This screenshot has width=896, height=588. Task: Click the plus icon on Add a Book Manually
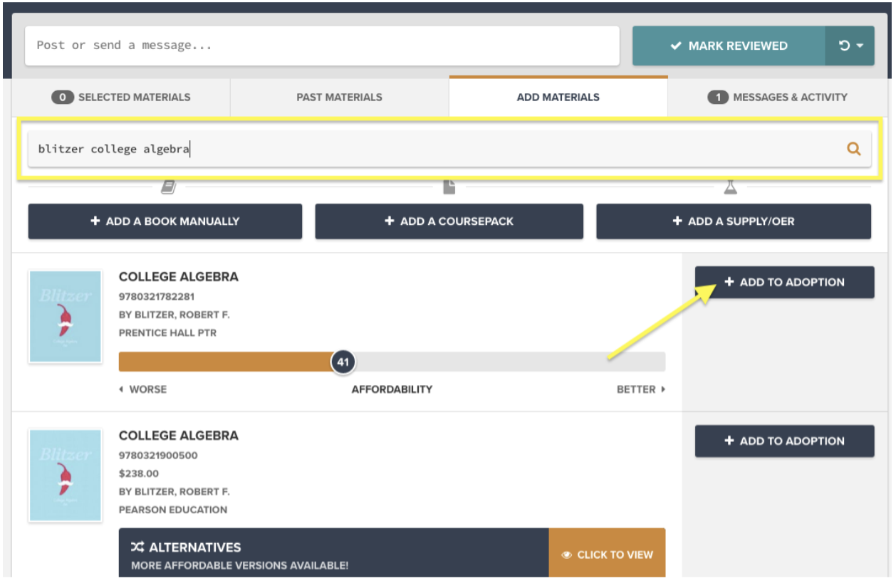coord(95,221)
